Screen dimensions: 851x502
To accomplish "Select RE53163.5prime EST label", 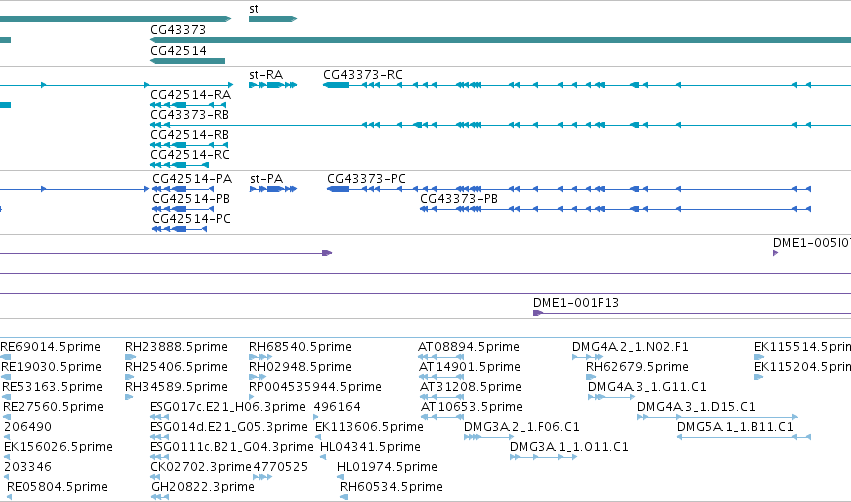I will (53, 387).
